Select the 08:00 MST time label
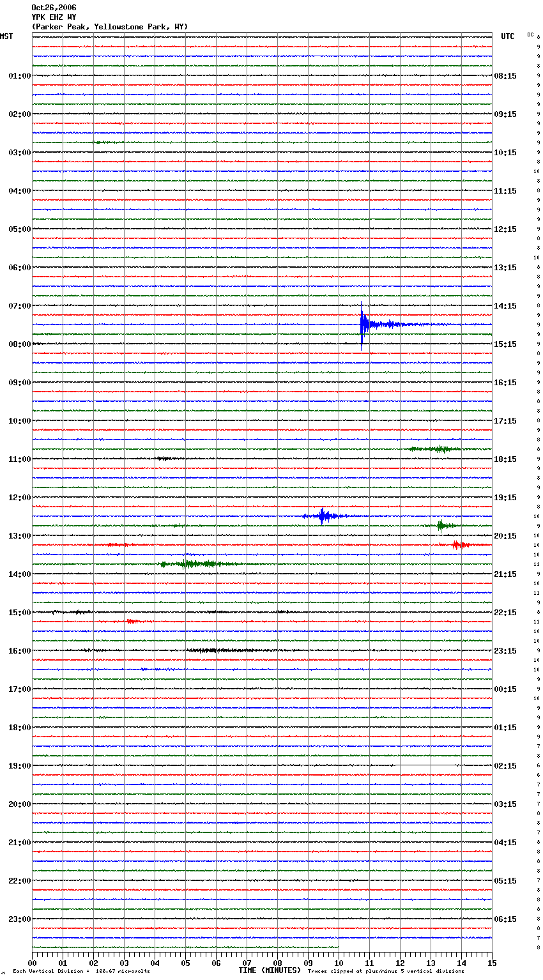Image resolution: width=543 pixels, height=980 pixels. click(20, 344)
